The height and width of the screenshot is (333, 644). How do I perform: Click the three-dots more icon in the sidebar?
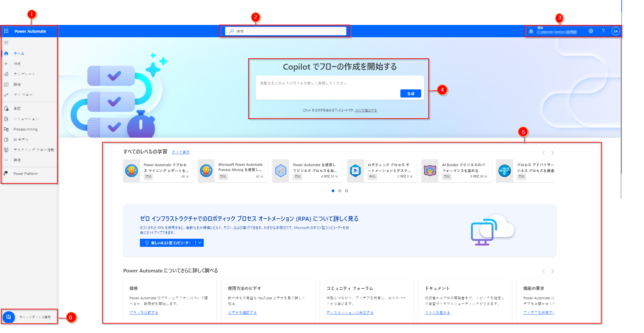(x=6, y=160)
